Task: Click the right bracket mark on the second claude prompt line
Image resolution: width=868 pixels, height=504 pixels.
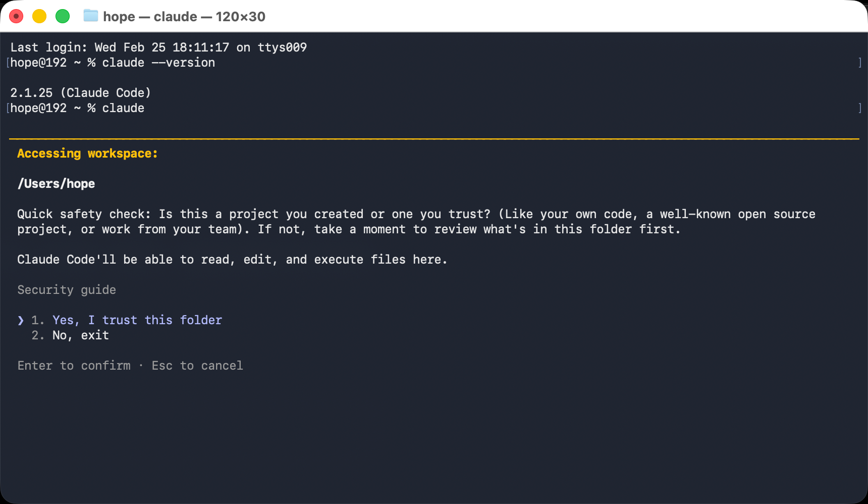Action: pos(860,108)
